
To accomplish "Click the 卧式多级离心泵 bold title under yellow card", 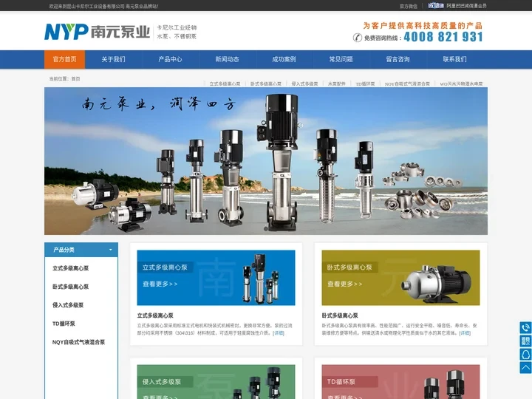I will pos(340,316).
